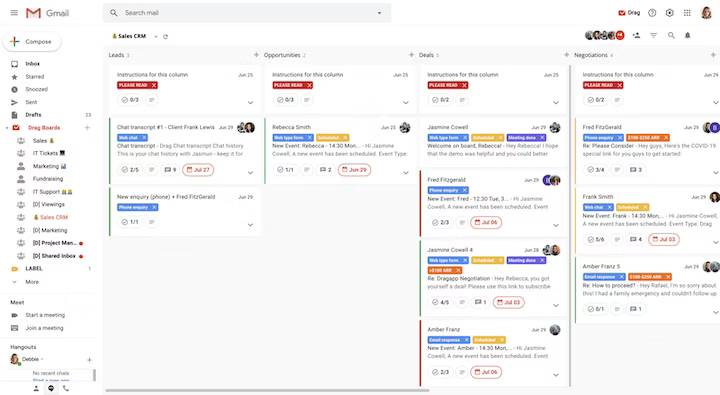Expand the Jasmine Cowell 4 card

click(x=556, y=305)
